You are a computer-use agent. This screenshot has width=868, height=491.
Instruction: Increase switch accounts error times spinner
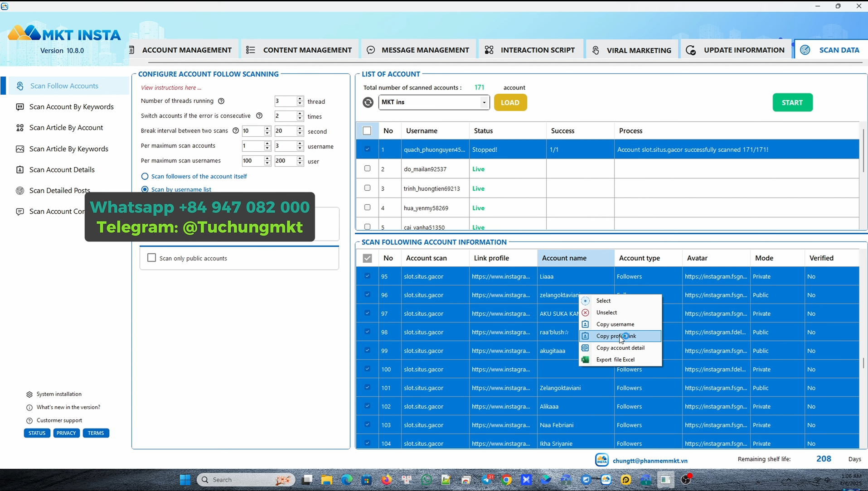pyautogui.click(x=300, y=114)
